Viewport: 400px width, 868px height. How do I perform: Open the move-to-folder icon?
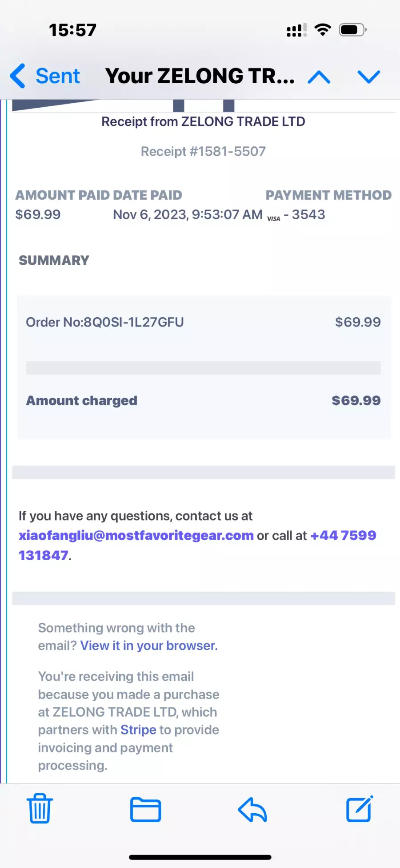coord(145,809)
